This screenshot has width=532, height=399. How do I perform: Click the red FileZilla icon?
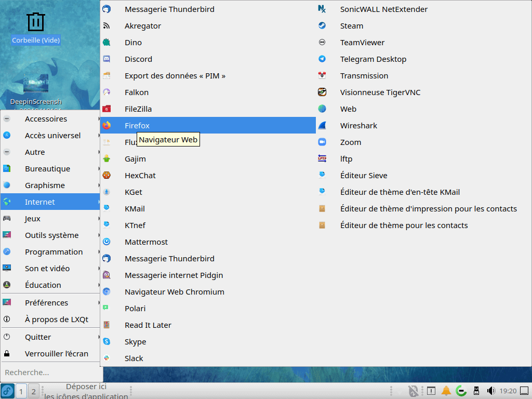[107, 109]
